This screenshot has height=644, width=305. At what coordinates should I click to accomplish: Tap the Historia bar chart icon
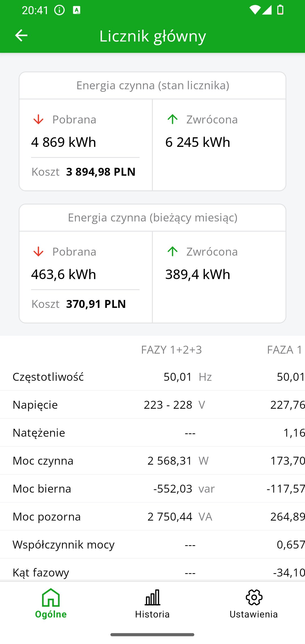152,597
